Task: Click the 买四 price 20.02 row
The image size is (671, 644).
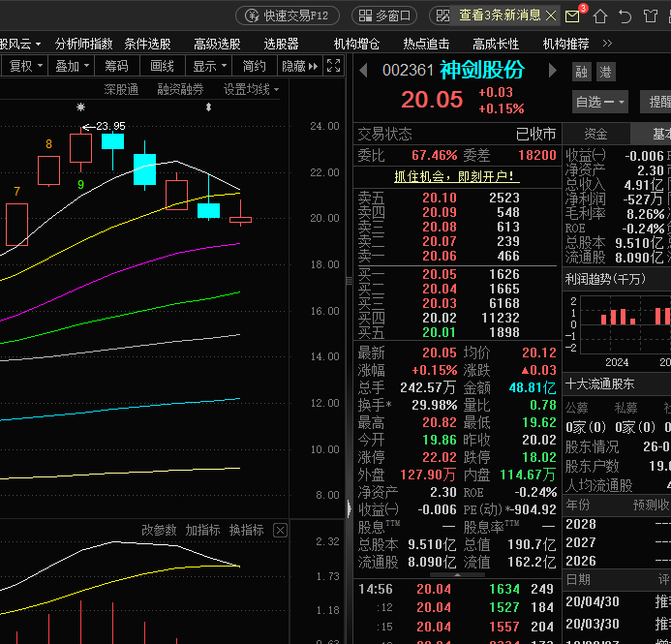Action: [x=457, y=318]
